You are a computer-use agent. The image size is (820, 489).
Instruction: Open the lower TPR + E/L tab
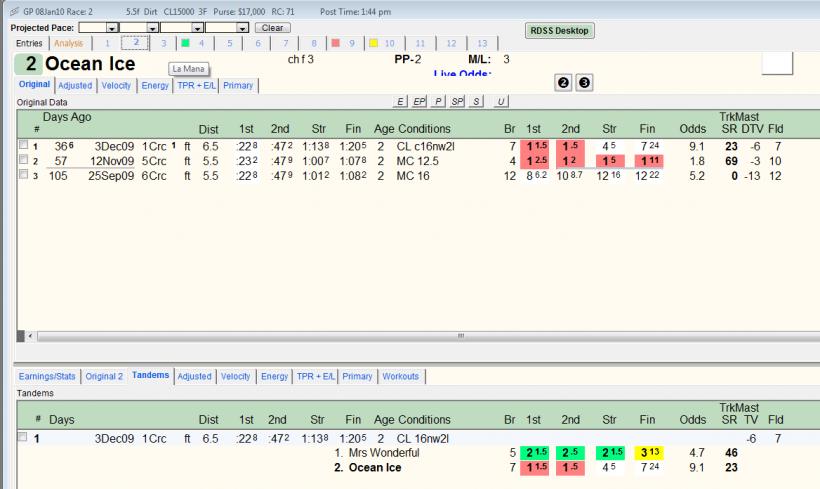point(315,376)
